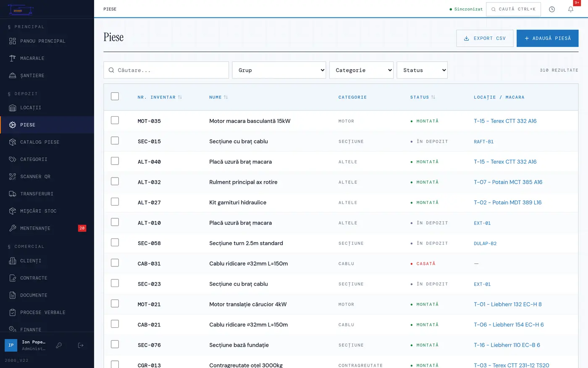The image size is (588, 368).
Task: Click the Transferuri truck icon
Action: click(13, 194)
